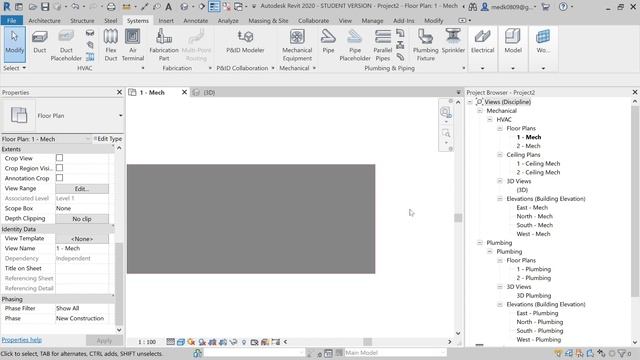Click the Reveal Hidden Elements lightbulb icon
The height and width of the screenshot is (360, 640).
244,342
